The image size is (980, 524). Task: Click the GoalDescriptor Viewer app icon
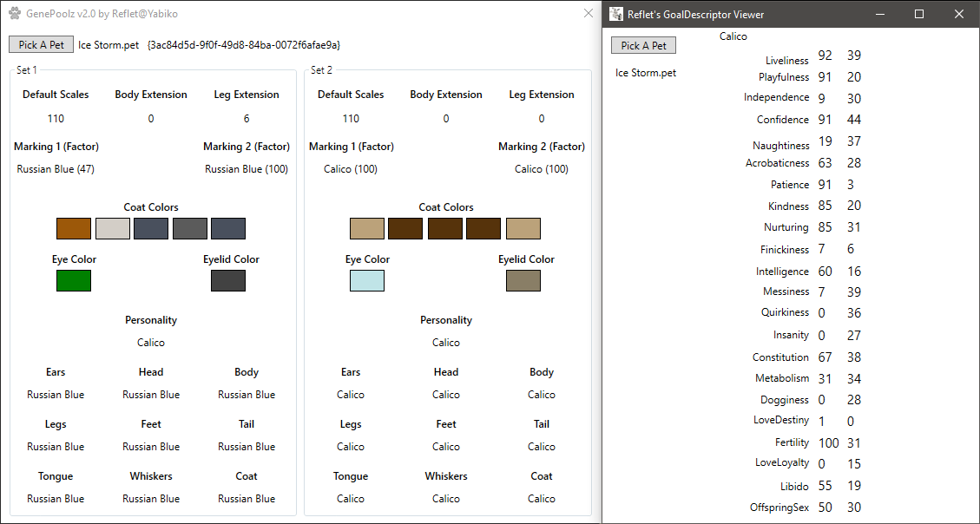point(616,14)
